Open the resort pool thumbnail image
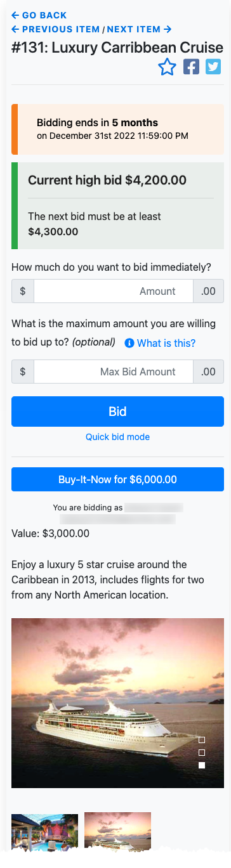231x868 pixels. coord(44,831)
